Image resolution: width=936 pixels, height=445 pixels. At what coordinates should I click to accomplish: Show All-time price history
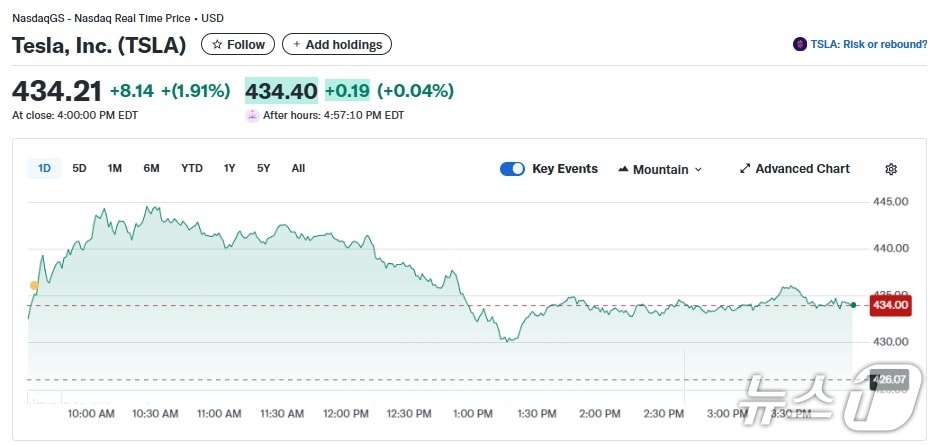tap(298, 168)
